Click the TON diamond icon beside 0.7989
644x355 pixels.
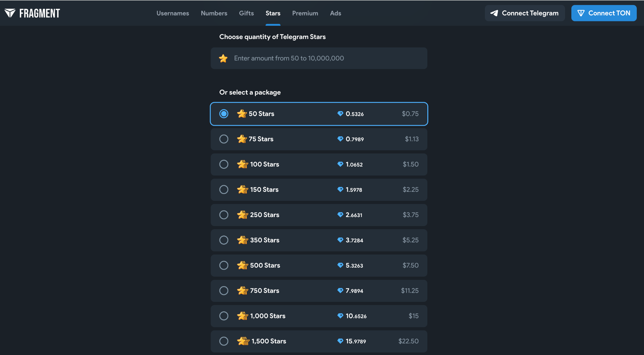[x=340, y=139]
